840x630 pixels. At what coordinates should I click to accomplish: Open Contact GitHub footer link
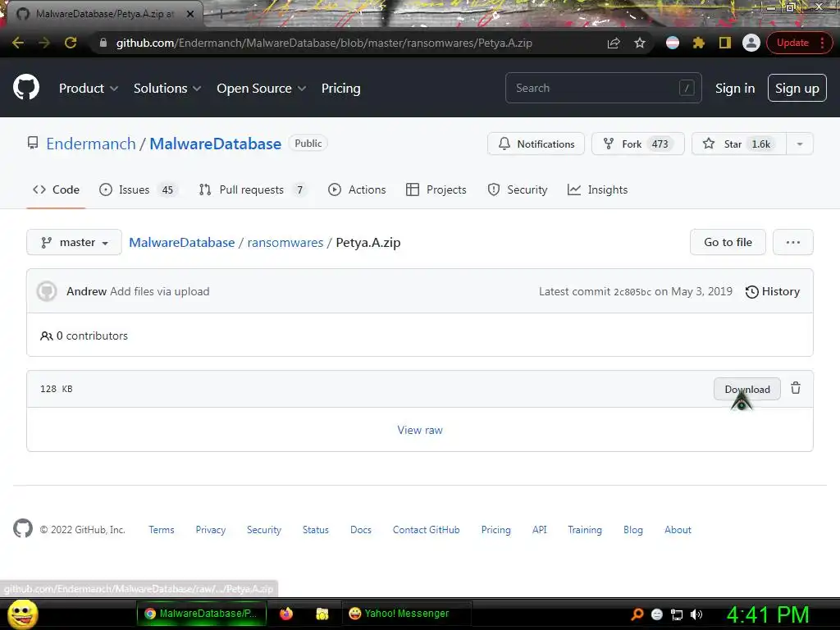[426, 530]
